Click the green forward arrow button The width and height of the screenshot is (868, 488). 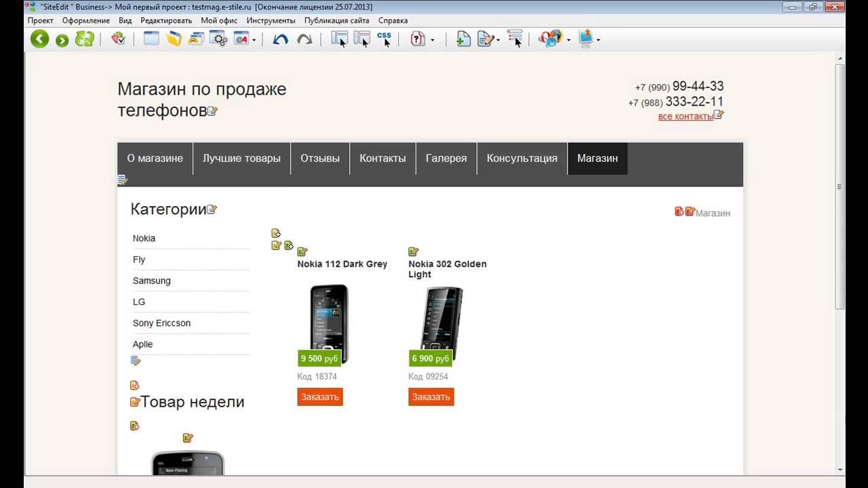pyautogui.click(x=62, y=41)
